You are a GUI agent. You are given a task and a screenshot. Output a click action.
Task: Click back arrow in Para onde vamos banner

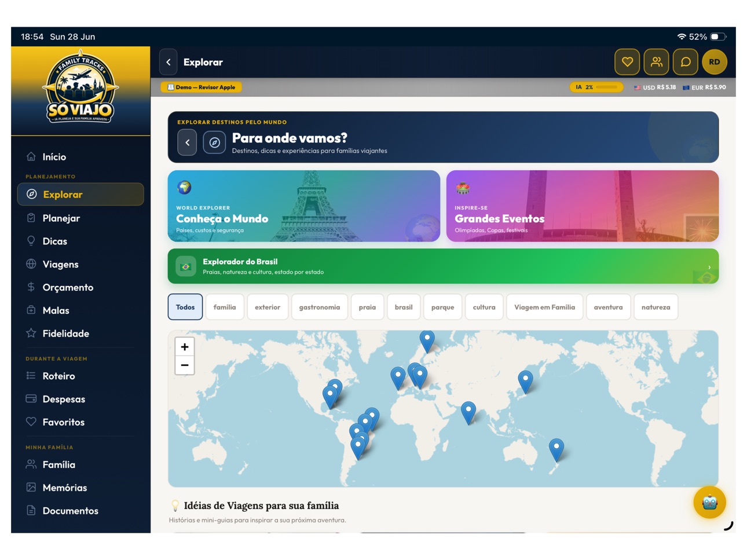click(x=187, y=142)
